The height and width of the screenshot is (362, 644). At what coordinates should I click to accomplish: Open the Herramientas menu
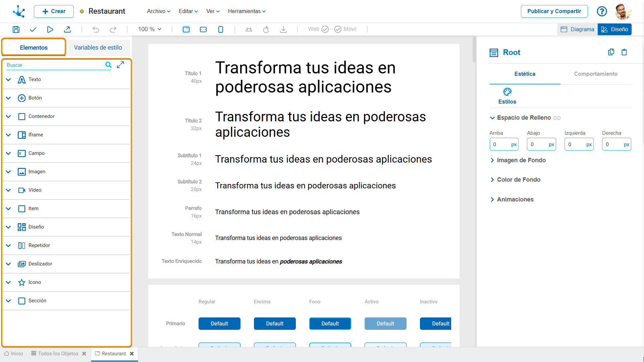[247, 11]
